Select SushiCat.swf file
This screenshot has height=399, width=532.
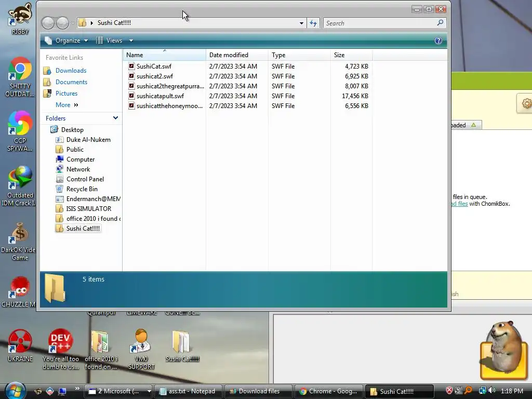(154, 66)
